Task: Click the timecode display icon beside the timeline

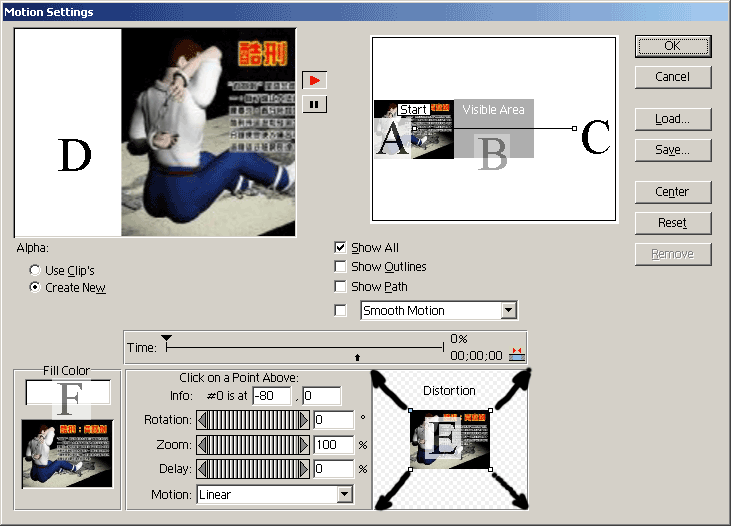Action: 517,353
